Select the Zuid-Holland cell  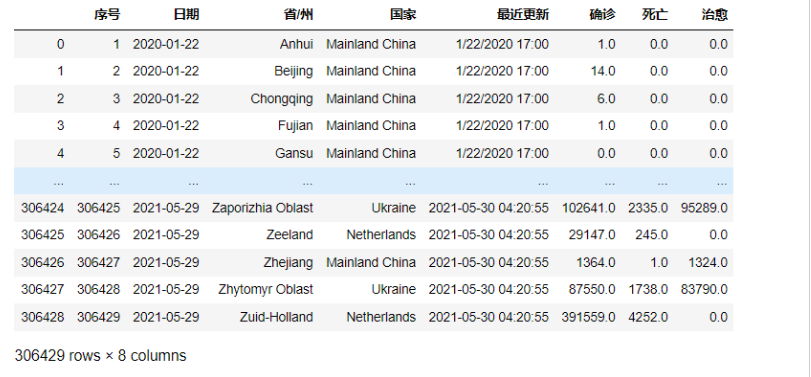tap(276, 317)
